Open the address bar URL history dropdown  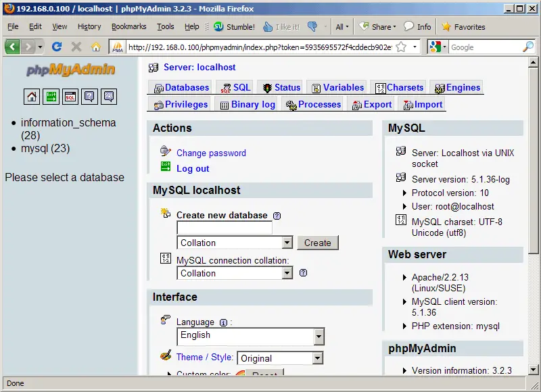point(415,47)
